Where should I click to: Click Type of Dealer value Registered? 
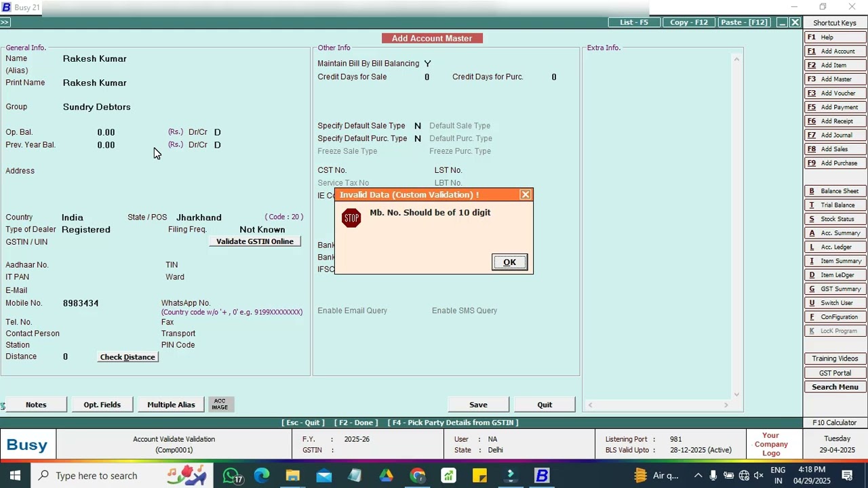[x=86, y=230]
